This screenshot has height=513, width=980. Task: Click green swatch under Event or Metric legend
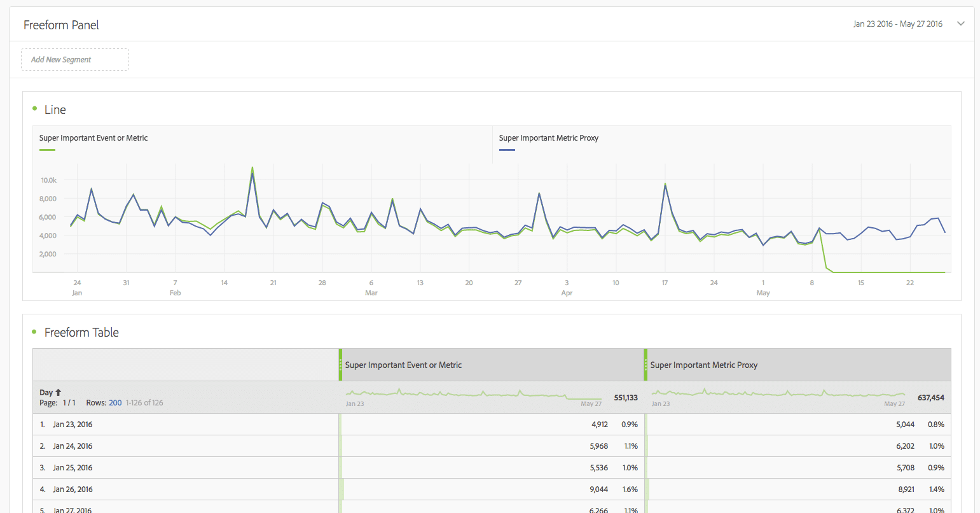pyautogui.click(x=47, y=150)
